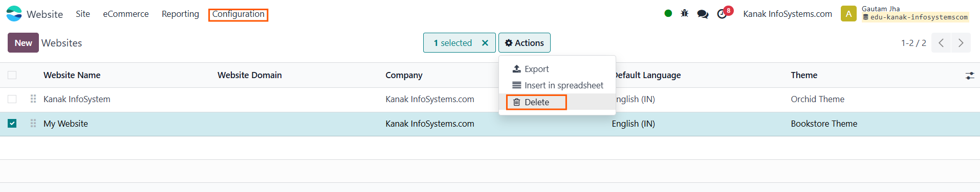Choose Delete from the Actions menu

(x=536, y=102)
